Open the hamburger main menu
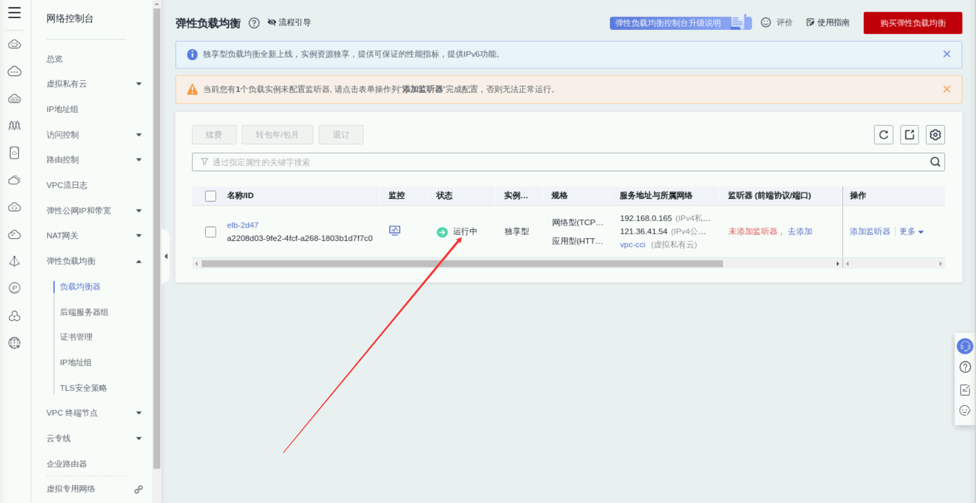The width and height of the screenshot is (980, 503). point(14,13)
